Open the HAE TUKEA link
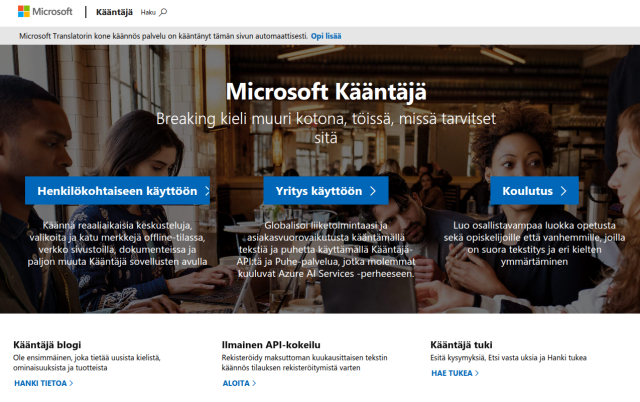 [452, 372]
